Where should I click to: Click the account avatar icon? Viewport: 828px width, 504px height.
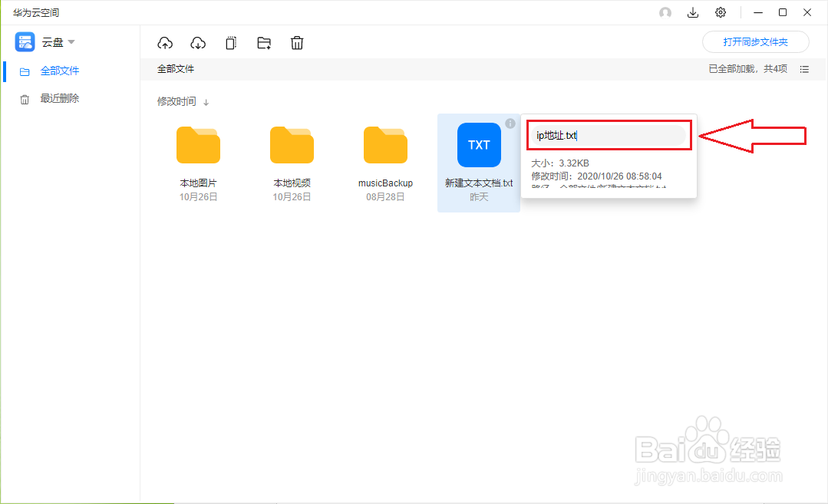pyautogui.click(x=665, y=12)
